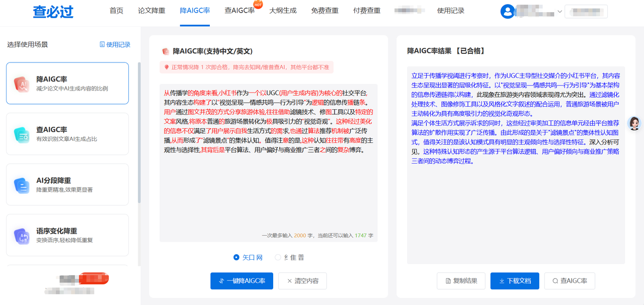Screen dimensions: 644x305
Task: Select the 维普 radio option
Action: click(x=278, y=257)
